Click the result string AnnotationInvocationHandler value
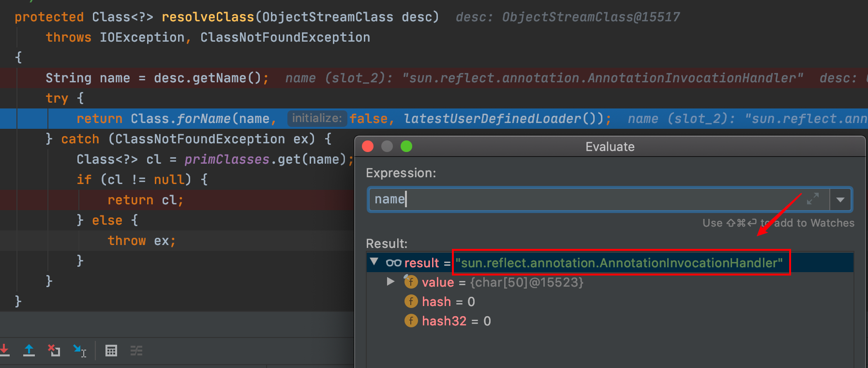Screen dimensions: 868x368 coord(621,263)
